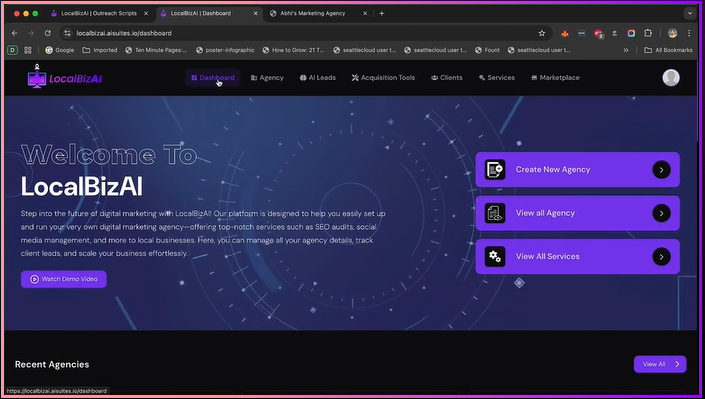This screenshot has height=399, width=705.
Task: Click the red extension icon with badge
Action: [x=598, y=34]
